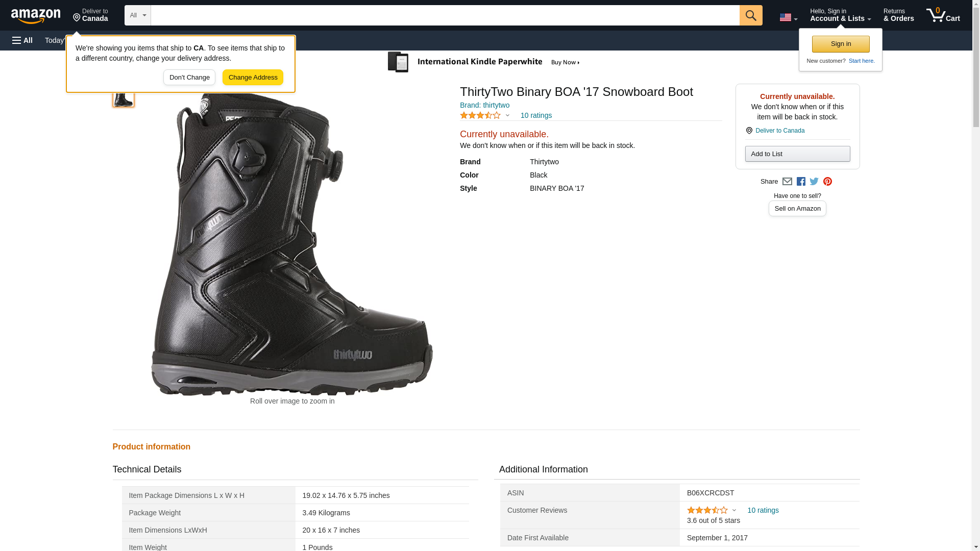Open the search category All dropdown
Screen dimensions: 980x551
[137, 15]
